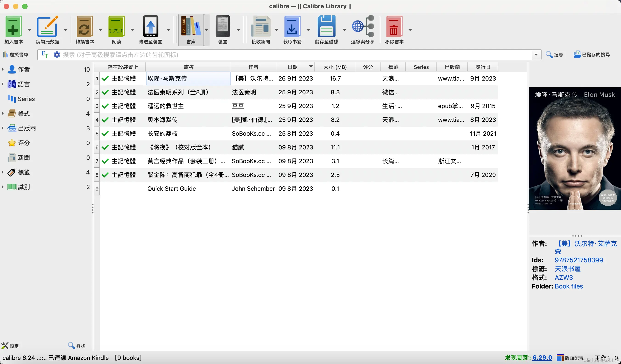Open Add books dropdown arrow
621x364 pixels.
(x=29, y=30)
